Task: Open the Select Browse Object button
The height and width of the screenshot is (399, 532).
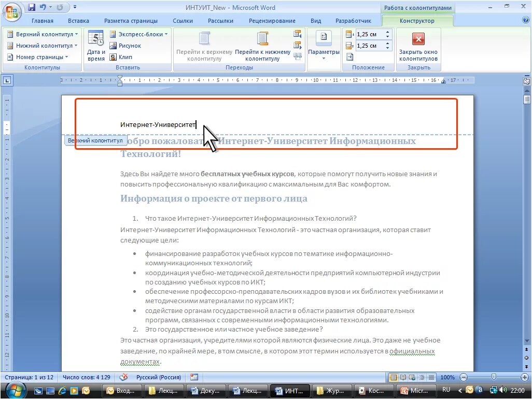Action: pos(527,358)
